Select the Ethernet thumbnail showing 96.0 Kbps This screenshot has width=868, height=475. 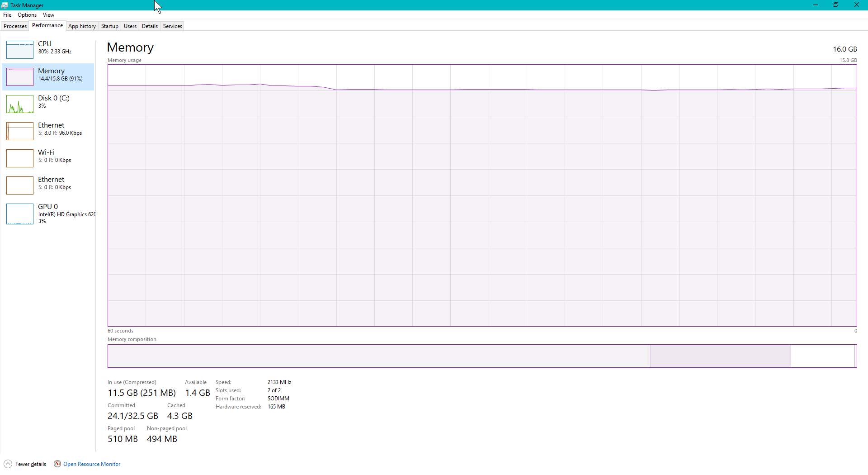click(x=20, y=131)
